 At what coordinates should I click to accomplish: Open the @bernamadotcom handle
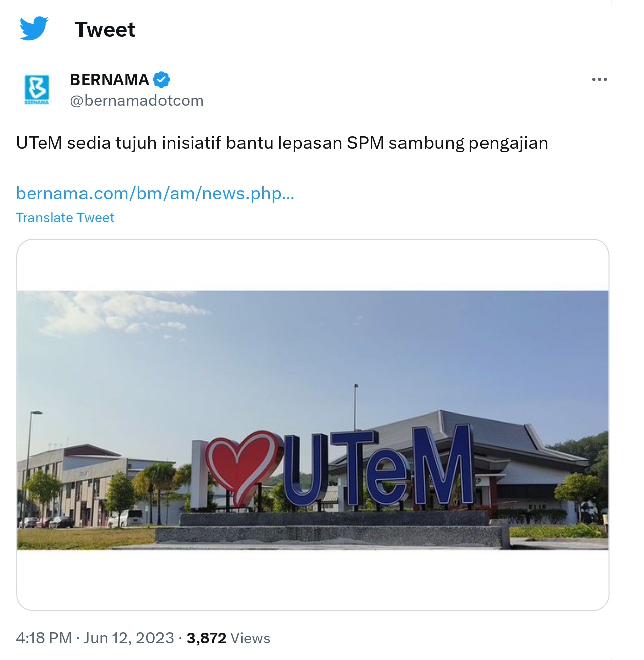click(137, 101)
